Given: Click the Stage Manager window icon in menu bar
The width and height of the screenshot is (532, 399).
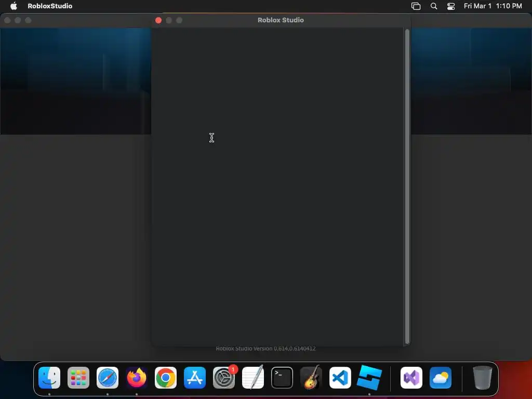Looking at the screenshot, I should (416, 6).
